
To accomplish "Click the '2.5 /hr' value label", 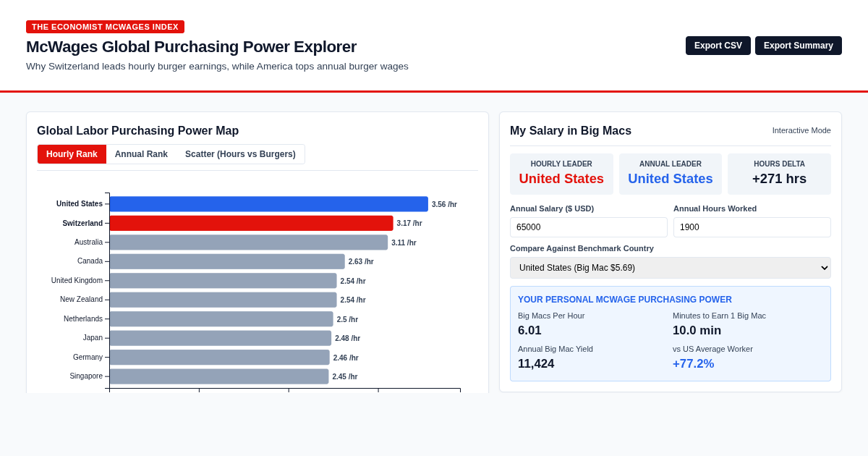I will coord(347,320).
